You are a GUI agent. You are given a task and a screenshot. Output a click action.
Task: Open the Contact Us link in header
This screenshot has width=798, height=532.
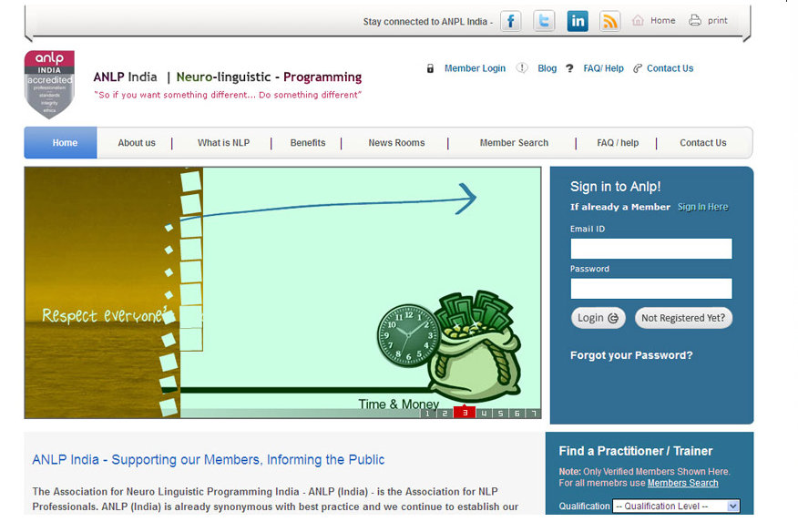(x=670, y=68)
